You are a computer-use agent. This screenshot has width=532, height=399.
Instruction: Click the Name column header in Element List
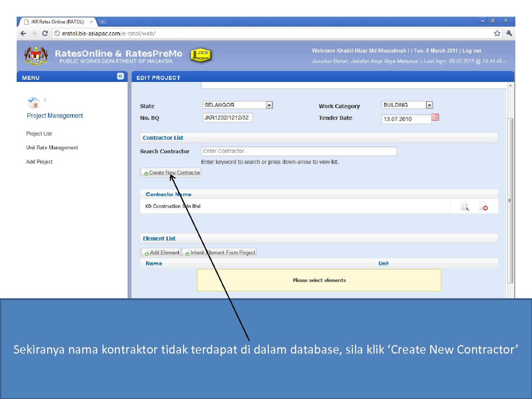[154, 264]
